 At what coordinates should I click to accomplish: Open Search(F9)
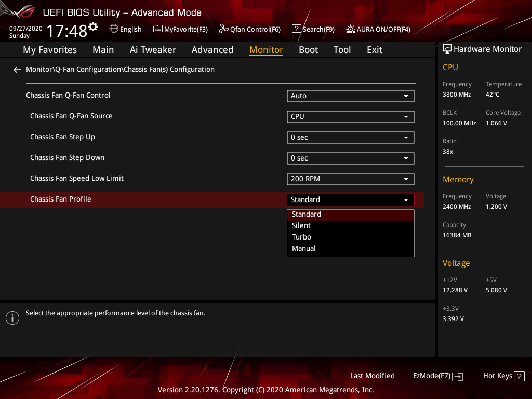tap(313, 29)
